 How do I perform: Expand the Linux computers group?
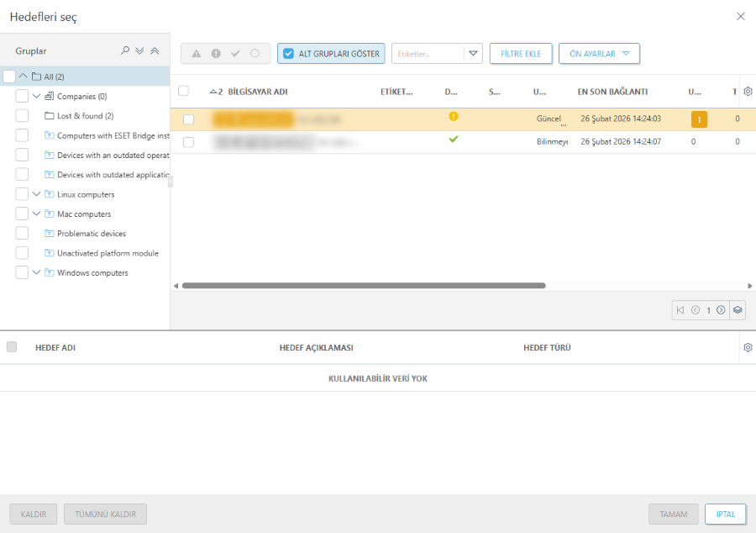[x=36, y=194]
